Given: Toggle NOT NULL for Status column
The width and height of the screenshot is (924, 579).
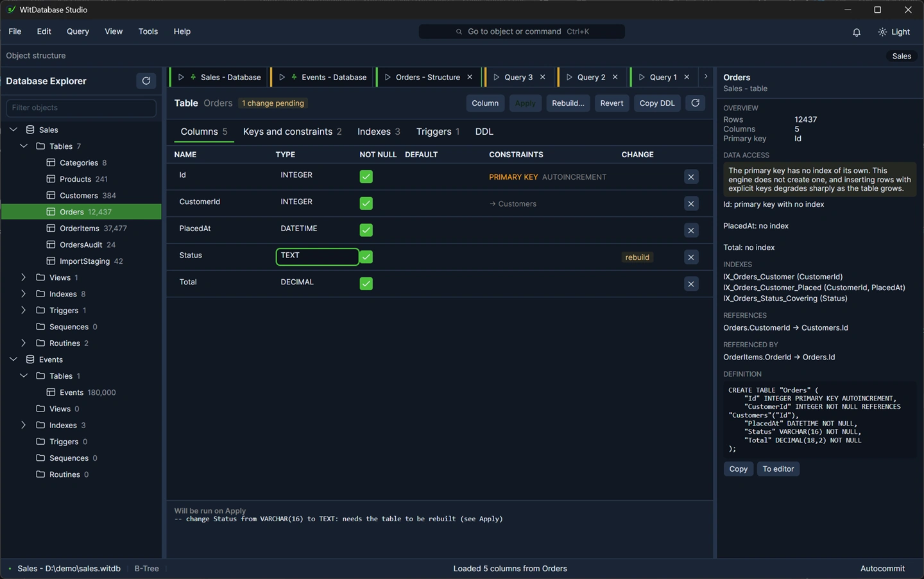Looking at the screenshot, I should [366, 257].
